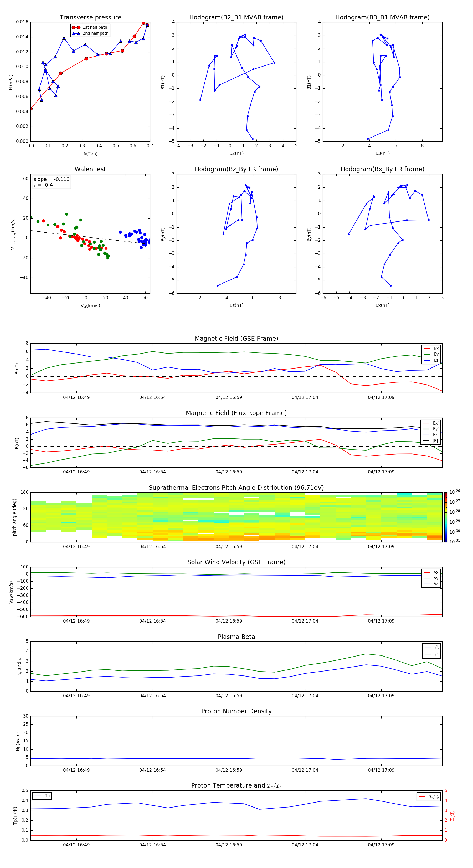Click the 'Hodogram(B2_B1 MVAB frame)' title

click(x=236, y=18)
